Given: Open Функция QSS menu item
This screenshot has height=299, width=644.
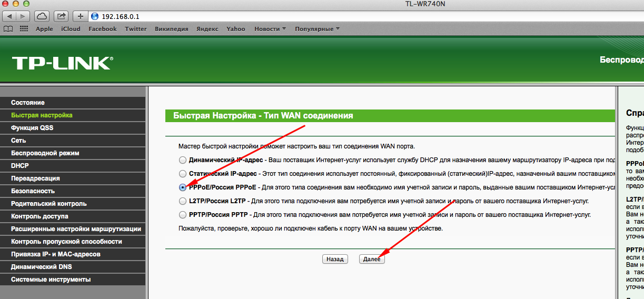Looking at the screenshot, I should tap(73, 127).
